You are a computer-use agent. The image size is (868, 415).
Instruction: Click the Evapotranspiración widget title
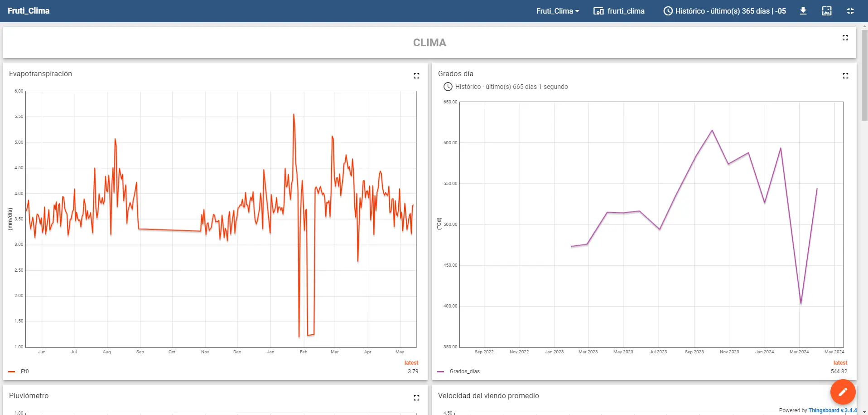(40, 74)
